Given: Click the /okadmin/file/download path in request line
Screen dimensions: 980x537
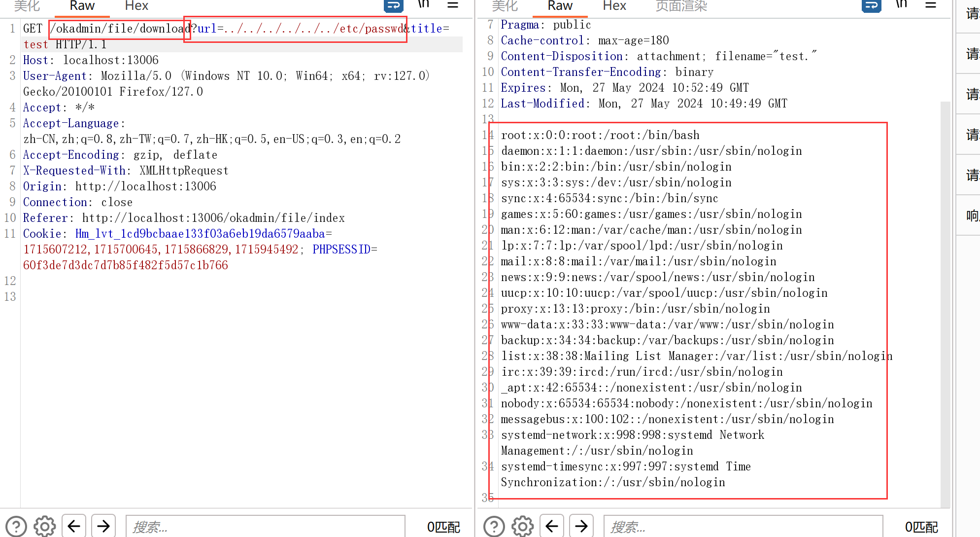Looking at the screenshot, I should (120, 29).
